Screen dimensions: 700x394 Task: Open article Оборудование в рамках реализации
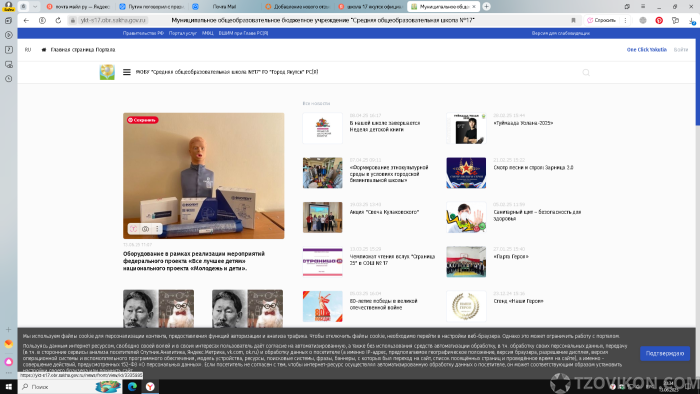pyautogui.click(x=194, y=261)
